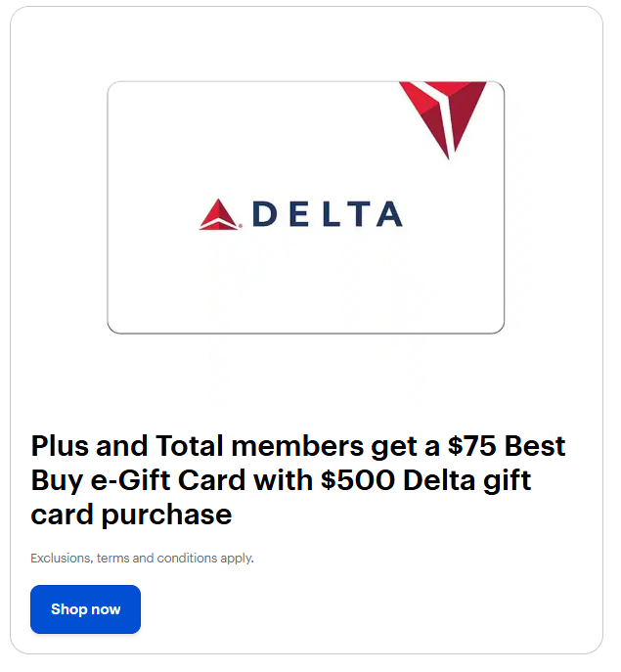
Task: Click the letter L in DELTA wordmark
Action: pyautogui.click(x=332, y=214)
